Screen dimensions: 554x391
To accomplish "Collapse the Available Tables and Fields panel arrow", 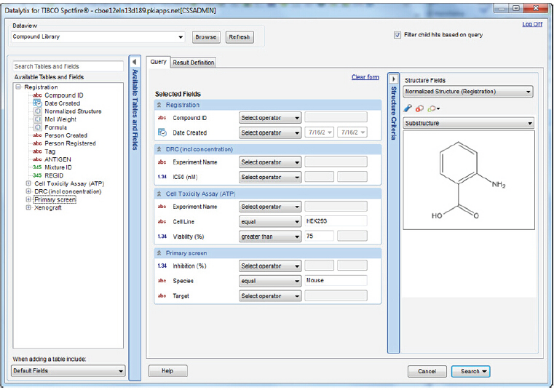I will tap(134, 62).
